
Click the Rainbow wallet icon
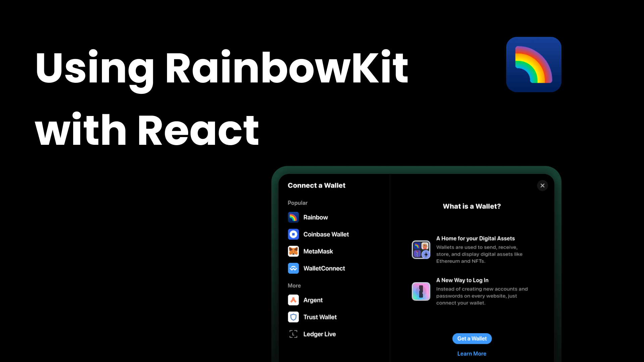(x=293, y=217)
